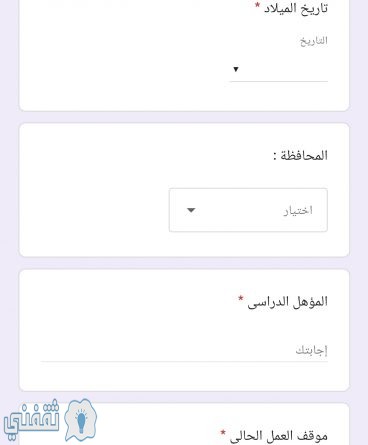The width and height of the screenshot is (368, 445).
Task: Click the التاريخ date input field
Action: tap(279, 69)
